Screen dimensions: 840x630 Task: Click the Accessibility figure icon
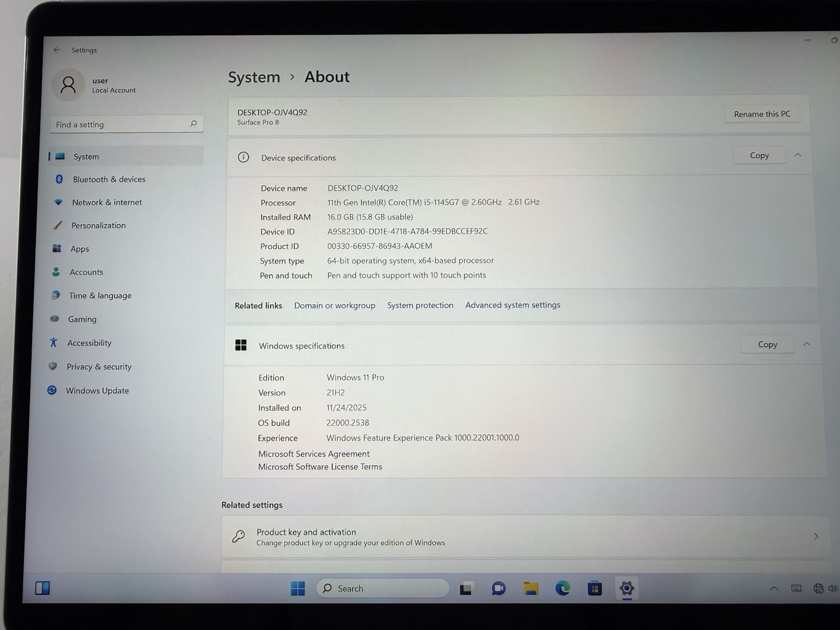(53, 342)
